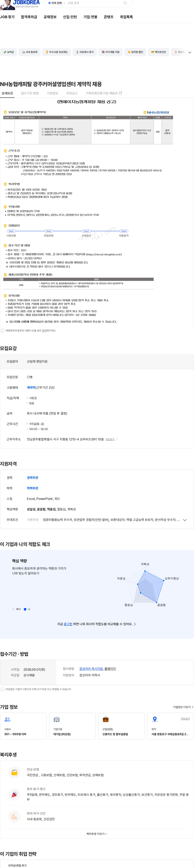
Task: Click the 회사 legend swatch
Action: pos(14,609)
